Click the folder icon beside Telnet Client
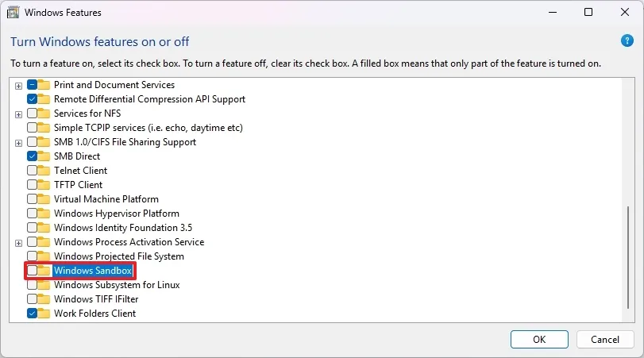The image size is (644, 358). coord(44,171)
